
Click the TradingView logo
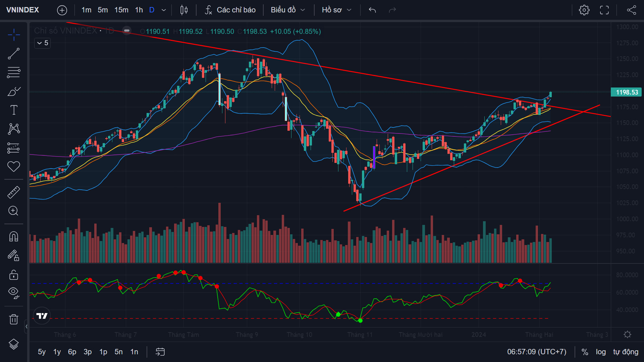(x=42, y=316)
